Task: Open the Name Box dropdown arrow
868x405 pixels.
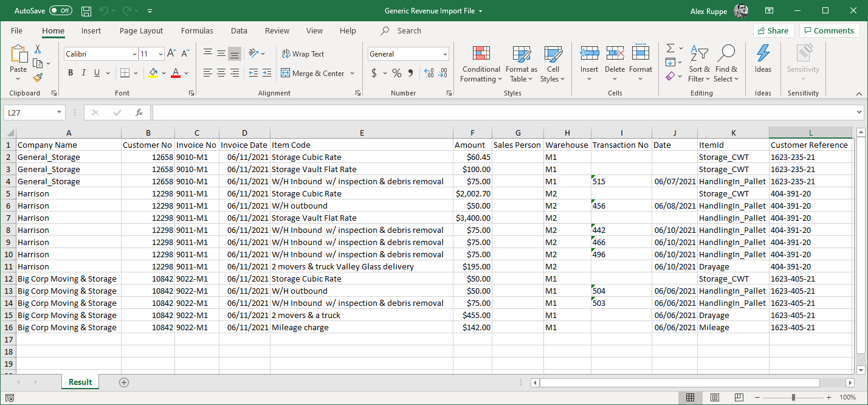Action: (x=59, y=112)
